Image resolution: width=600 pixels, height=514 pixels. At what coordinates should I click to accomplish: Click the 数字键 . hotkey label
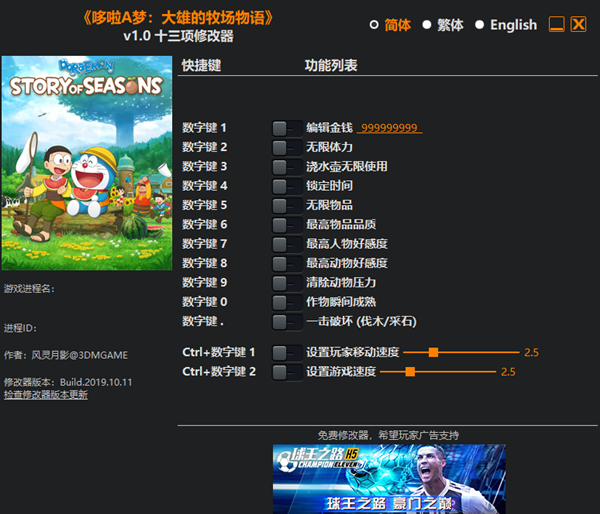(203, 321)
